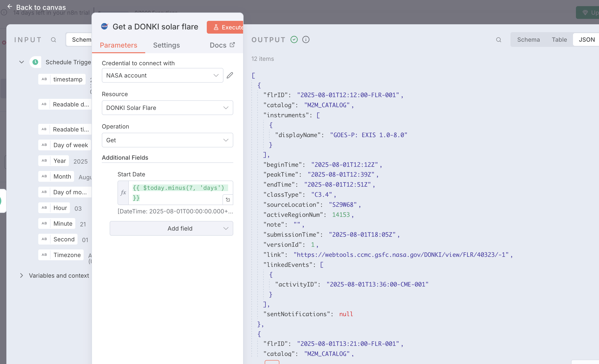
Task: Switch to the Settings tab
Action: (x=166, y=45)
